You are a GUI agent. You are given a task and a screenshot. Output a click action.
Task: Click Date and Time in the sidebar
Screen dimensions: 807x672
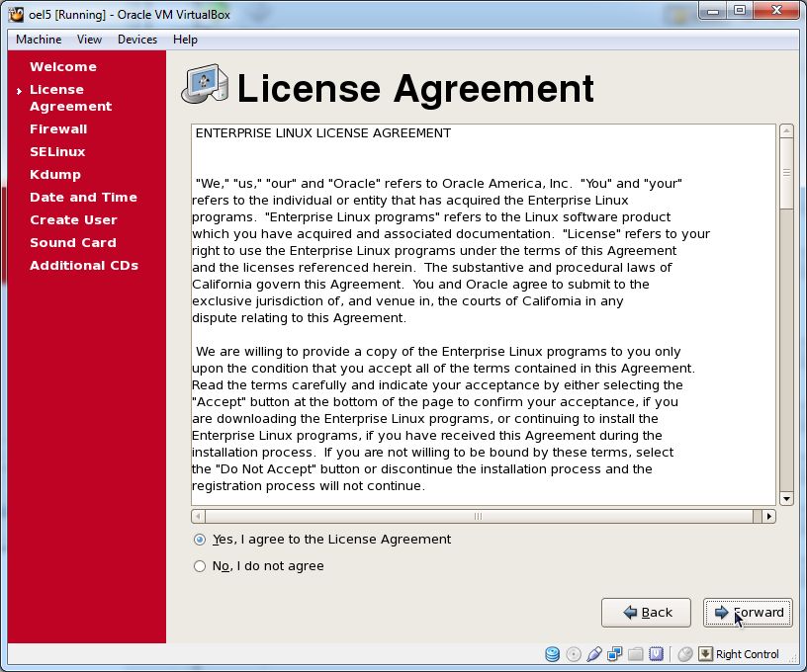(83, 198)
